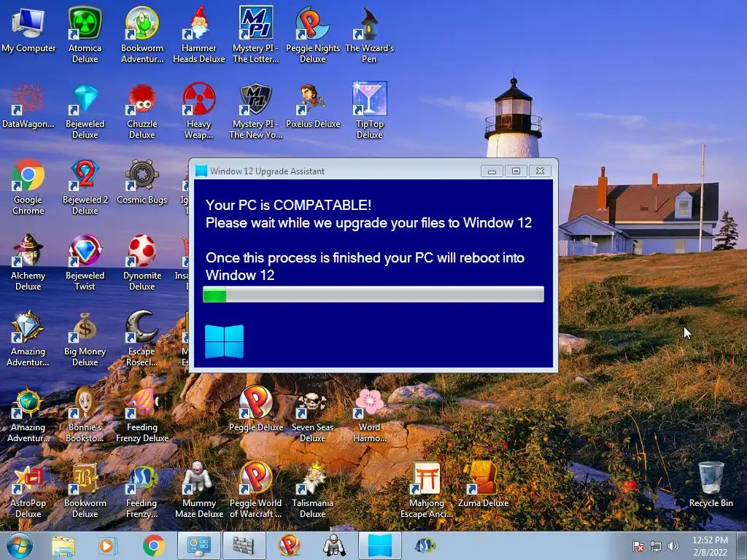Launch Bejeweled Twist shortcut
This screenshot has width=747, height=560.
[85, 262]
